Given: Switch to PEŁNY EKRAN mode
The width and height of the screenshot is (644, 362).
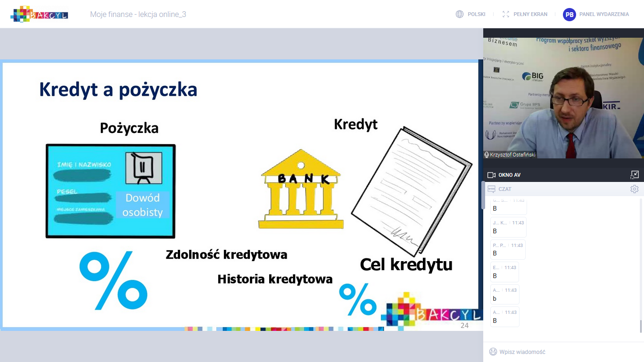Looking at the screenshot, I should 530,14.
